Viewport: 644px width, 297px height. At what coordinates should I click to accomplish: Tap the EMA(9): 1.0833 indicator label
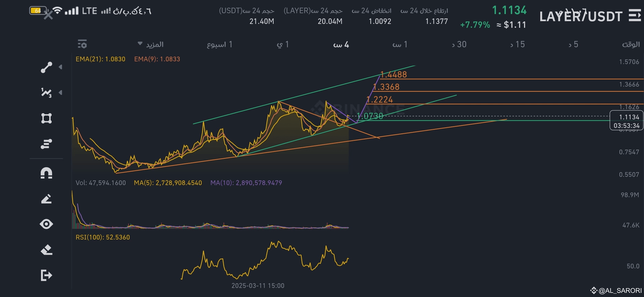(x=157, y=59)
